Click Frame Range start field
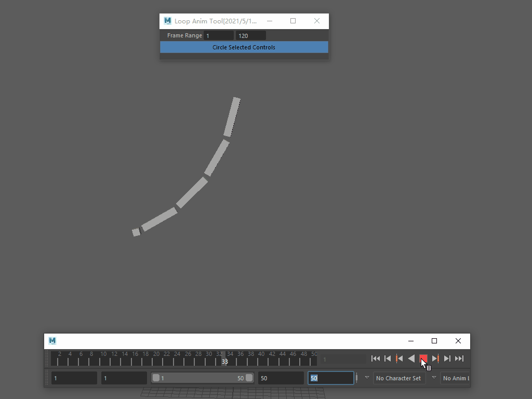The width and height of the screenshot is (532, 399). 219,36
